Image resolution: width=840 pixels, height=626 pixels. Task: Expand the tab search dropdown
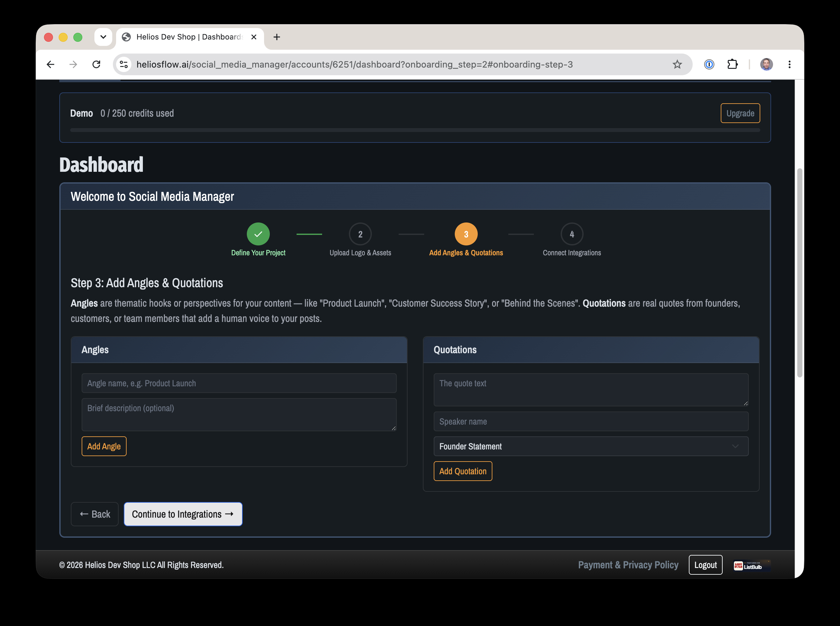(103, 37)
